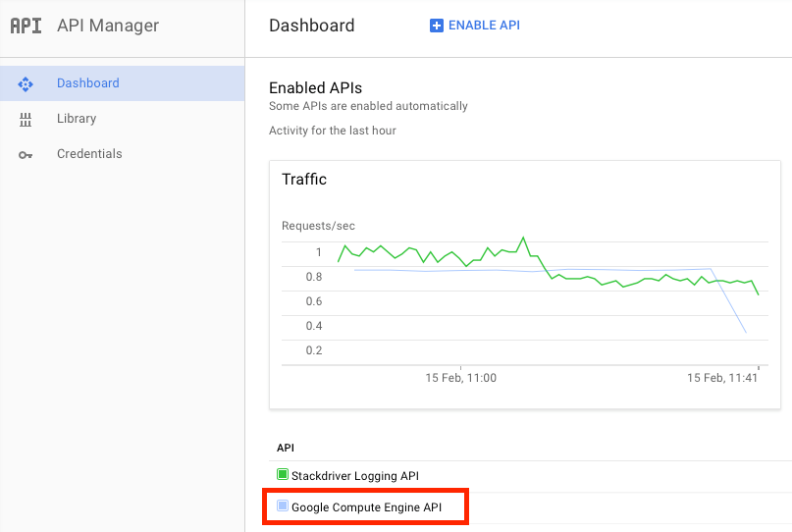Screen dimensions: 792x532
Task: Click the green Stackdriver Logging legend square
Action: point(283,474)
